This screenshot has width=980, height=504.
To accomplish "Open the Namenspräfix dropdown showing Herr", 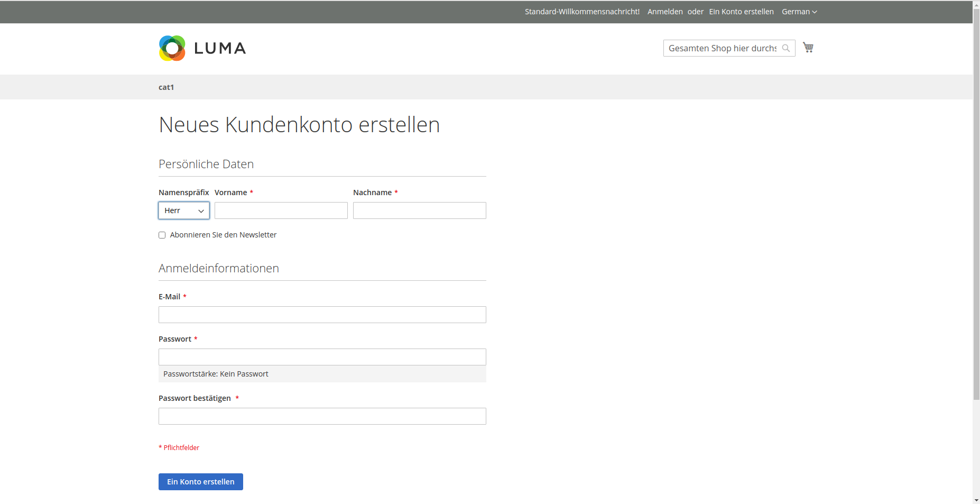I will point(184,210).
